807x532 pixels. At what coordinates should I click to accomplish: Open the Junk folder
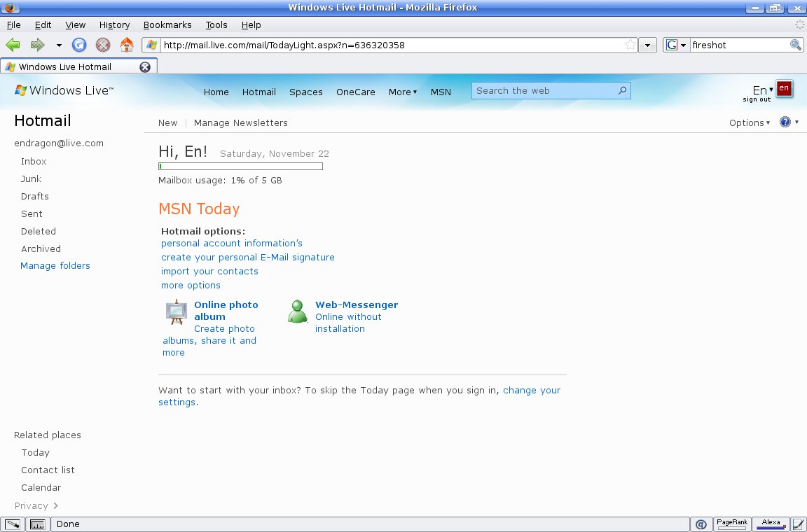31,179
